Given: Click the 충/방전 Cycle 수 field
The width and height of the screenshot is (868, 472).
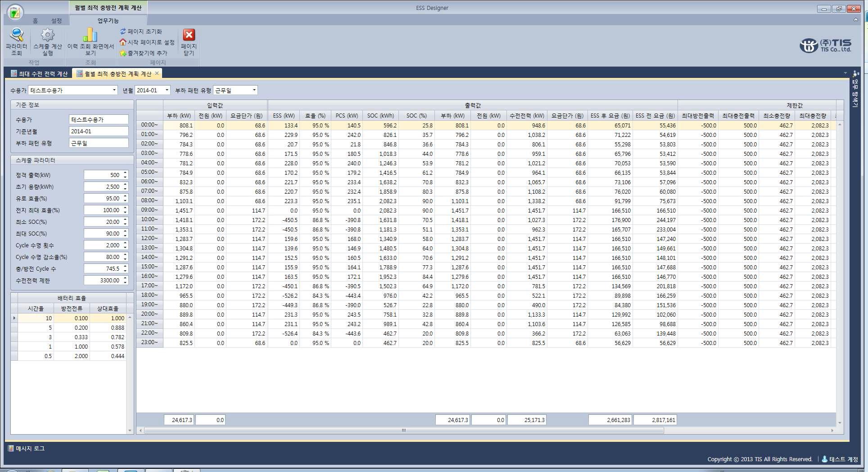Looking at the screenshot, I should (103, 268).
